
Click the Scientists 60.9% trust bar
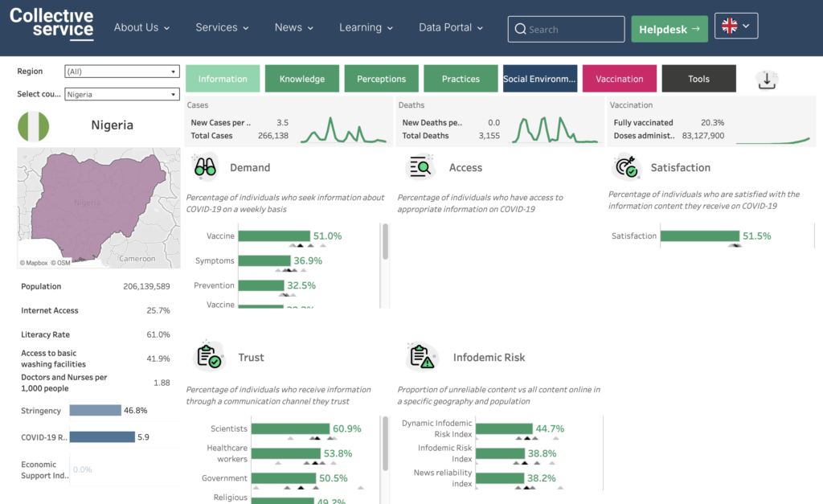click(x=290, y=428)
